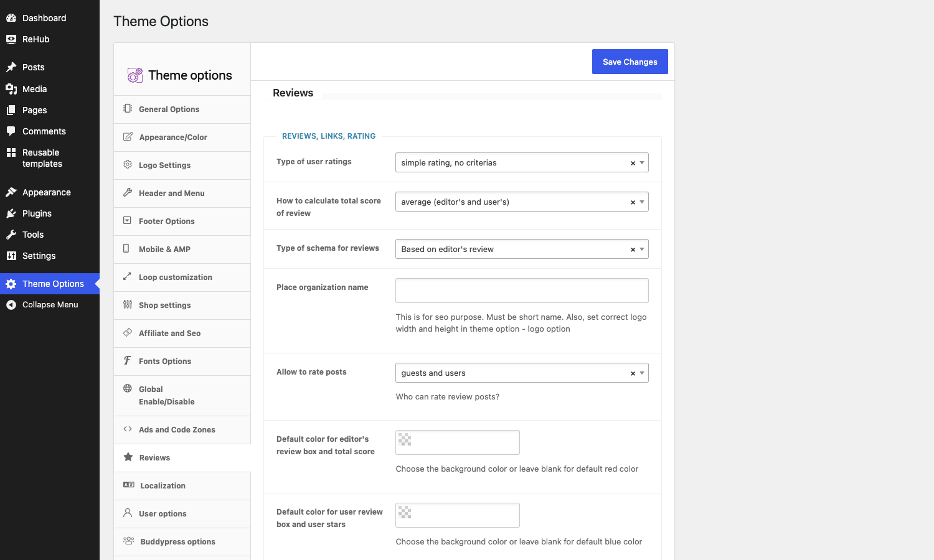Viewport: 934px width, 560px height.
Task: Open the Dashboard menu link
Action: pos(50,18)
